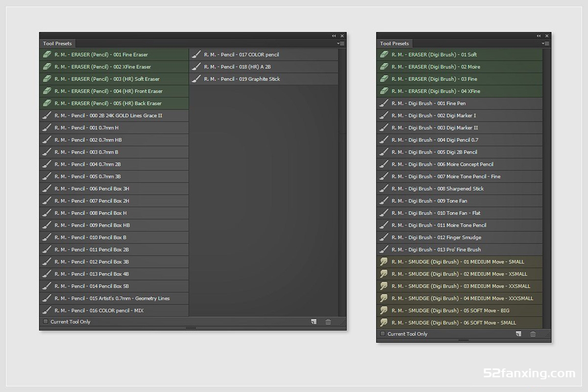Enable Current Tool Only in left panel
Screen dimensions: 588x392
[46, 322]
